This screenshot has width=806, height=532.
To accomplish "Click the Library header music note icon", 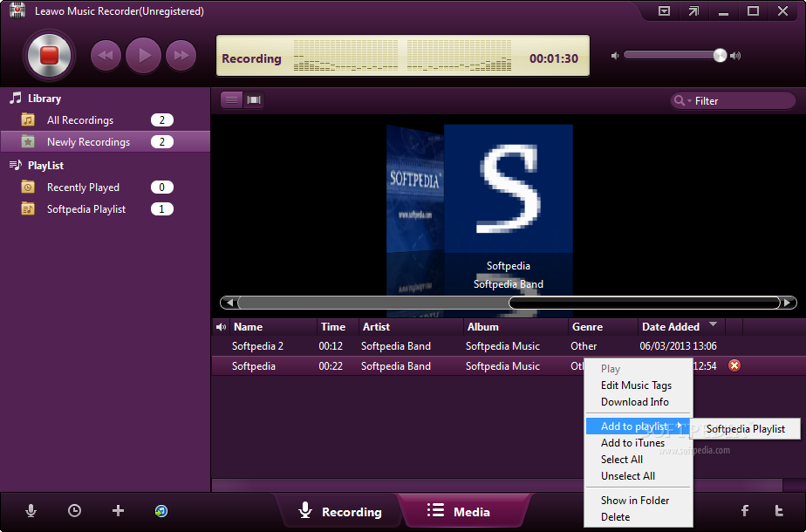I will [16, 98].
